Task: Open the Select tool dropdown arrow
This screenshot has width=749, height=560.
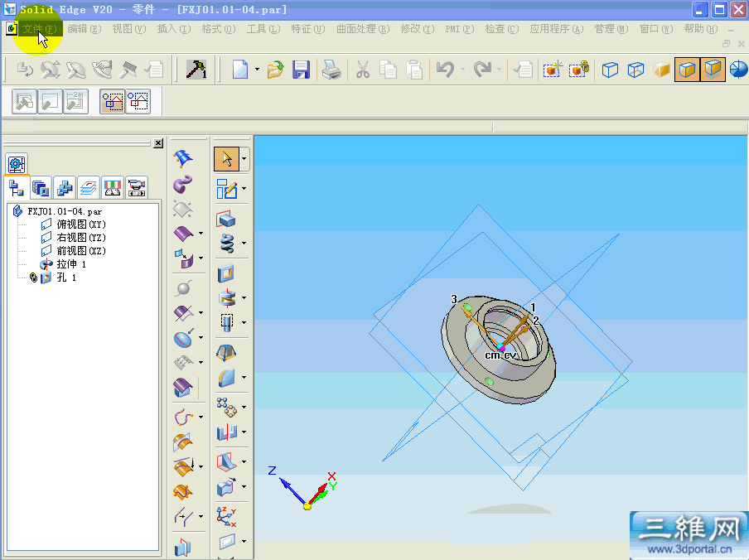Action: coord(244,159)
